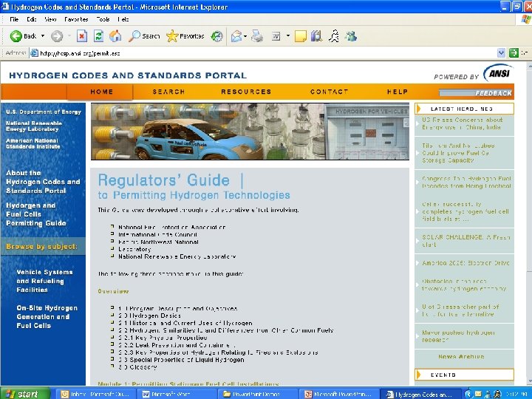
Task: Click the hydrogen vehicle banner image
Action: [250, 132]
